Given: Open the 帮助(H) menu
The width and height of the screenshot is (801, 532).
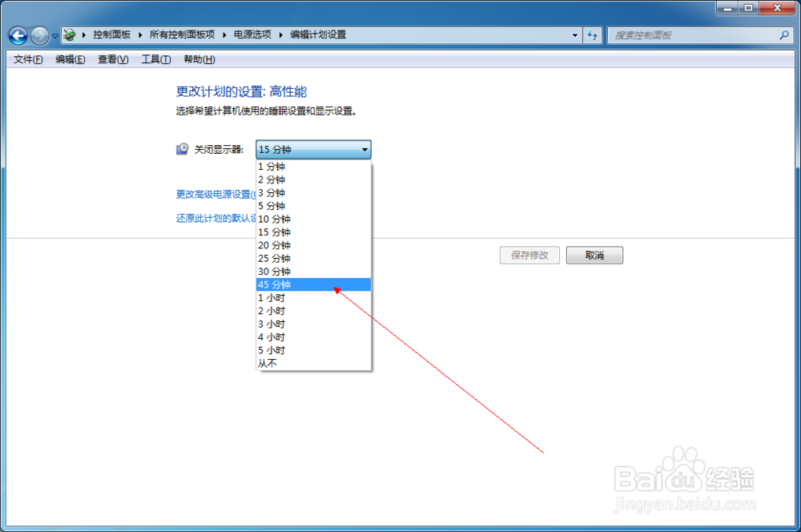Looking at the screenshot, I should click(x=199, y=59).
